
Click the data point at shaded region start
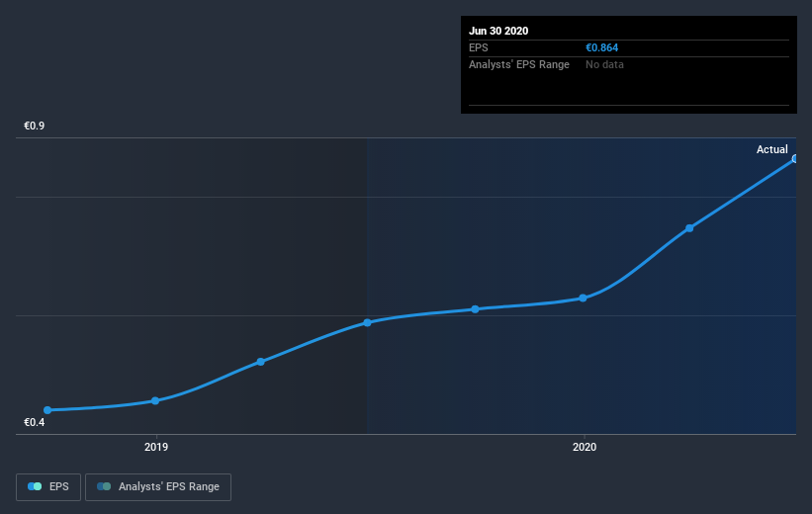pos(367,322)
